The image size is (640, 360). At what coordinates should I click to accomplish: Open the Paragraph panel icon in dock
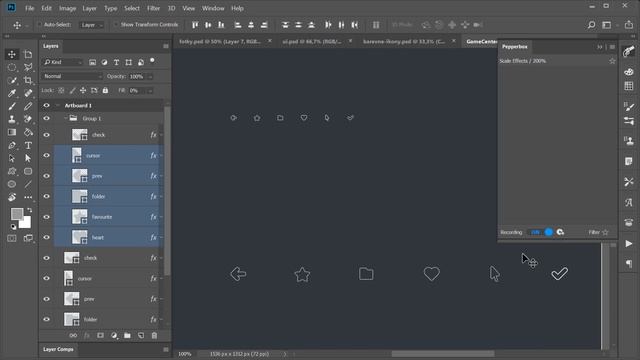[x=629, y=264]
